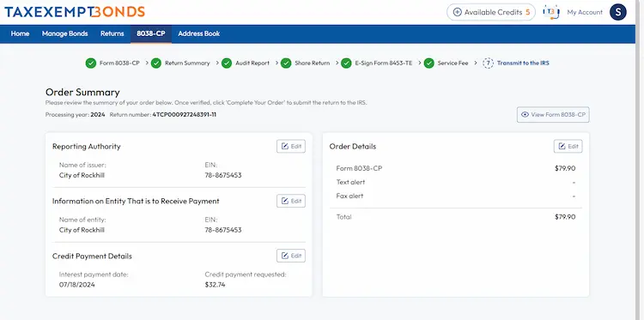Viewport: 644px width, 320px height.
Task: Go to the Audit Report step
Action: pyautogui.click(x=252, y=63)
